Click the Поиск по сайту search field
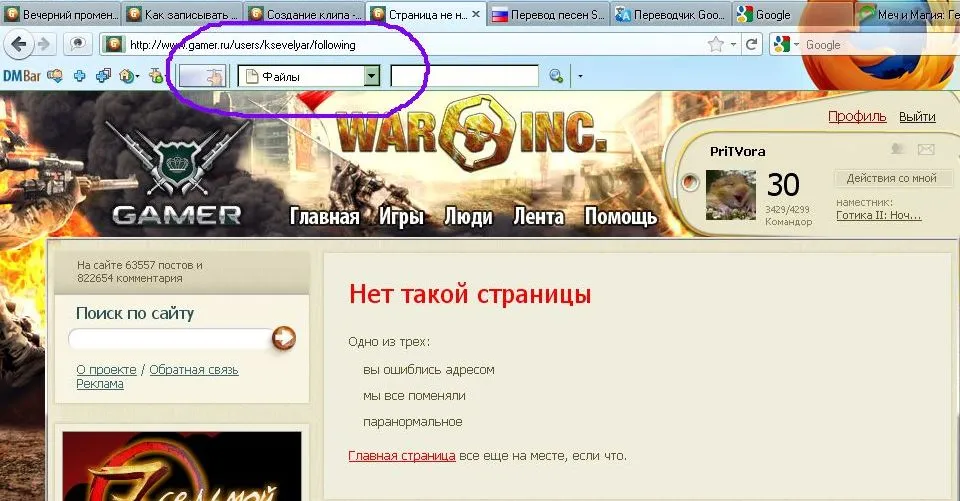The width and height of the screenshot is (960, 501). [169, 339]
